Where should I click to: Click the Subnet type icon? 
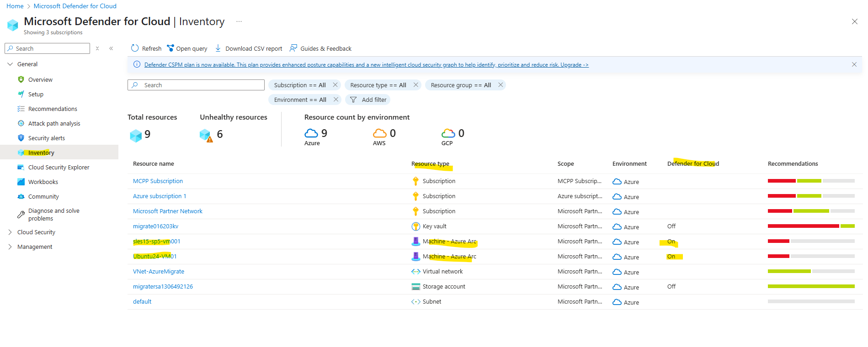pyautogui.click(x=415, y=301)
